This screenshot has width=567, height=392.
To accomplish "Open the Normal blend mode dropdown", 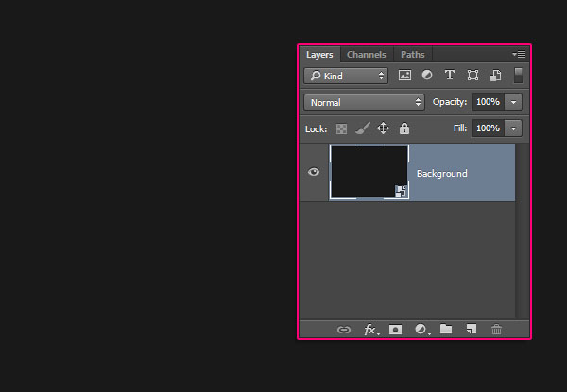I will [364, 102].
